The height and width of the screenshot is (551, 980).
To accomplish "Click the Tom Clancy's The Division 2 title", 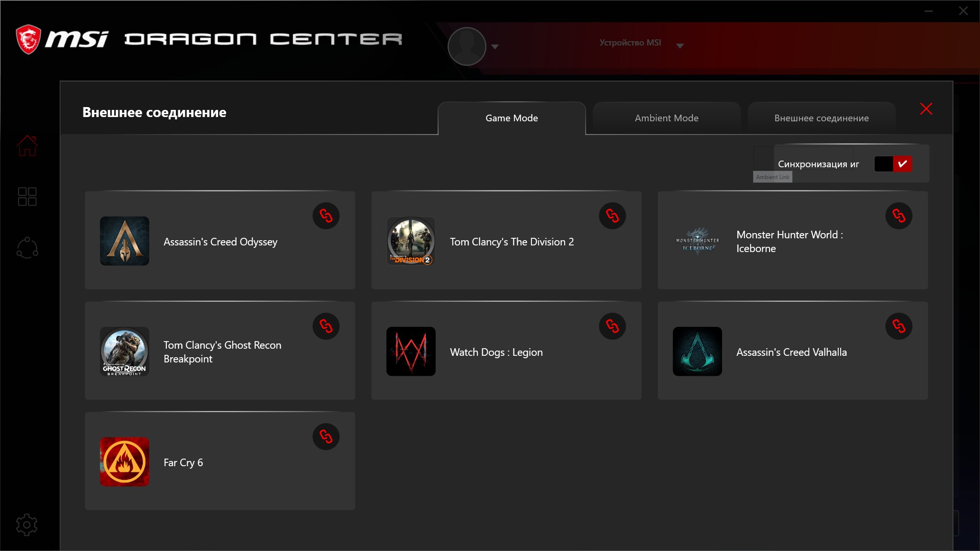I will (x=512, y=242).
